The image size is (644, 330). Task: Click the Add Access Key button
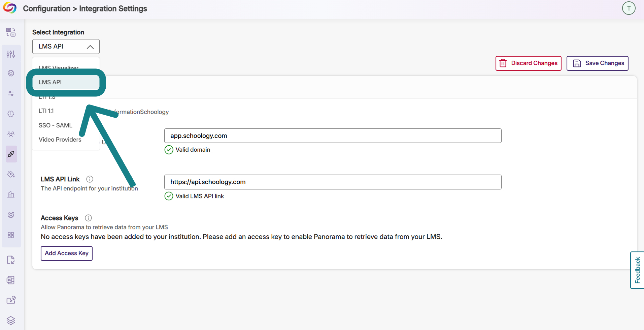(x=67, y=253)
